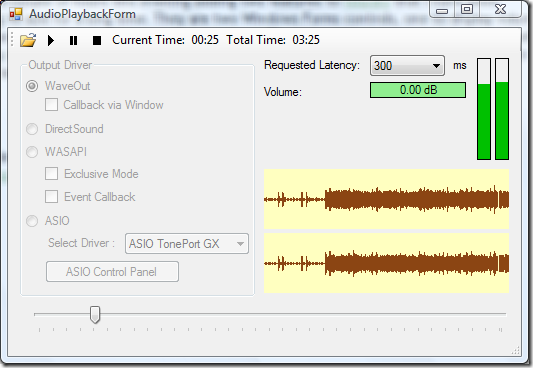The width and height of the screenshot is (533, 368).
Task: Click the 0.00 dB volume slider
Action: click(418, 90)
